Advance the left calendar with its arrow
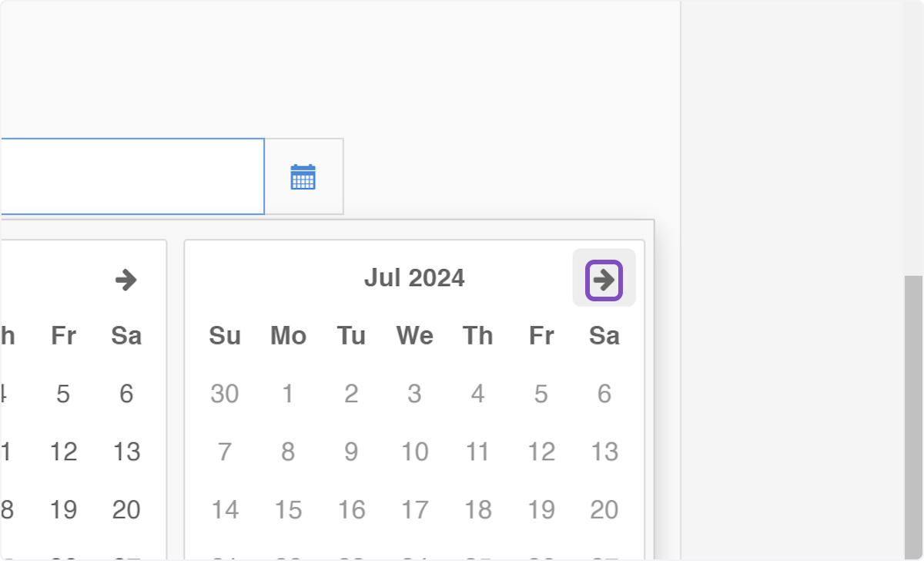924x561 pixels. pos(127,280)
